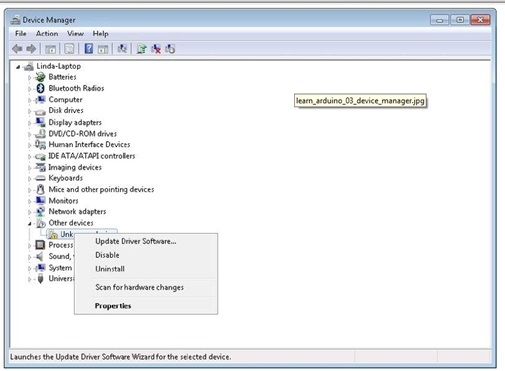
Task: Expand the System devices category arrow
Action: [29, 268]
